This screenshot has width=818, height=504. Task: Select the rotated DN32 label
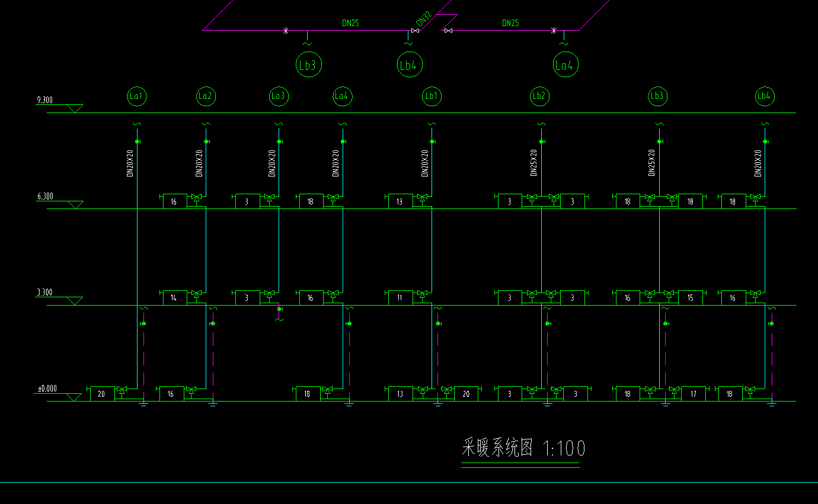click(x=423, y=19)
